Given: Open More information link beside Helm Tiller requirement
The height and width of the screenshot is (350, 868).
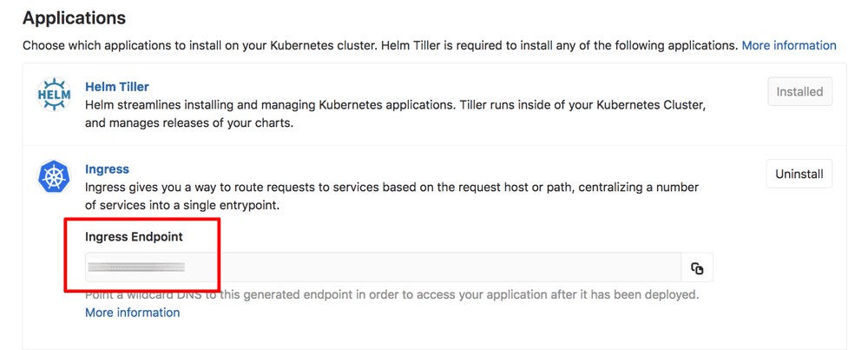Looking at the screenshot, I should click(x=789, y=45).
